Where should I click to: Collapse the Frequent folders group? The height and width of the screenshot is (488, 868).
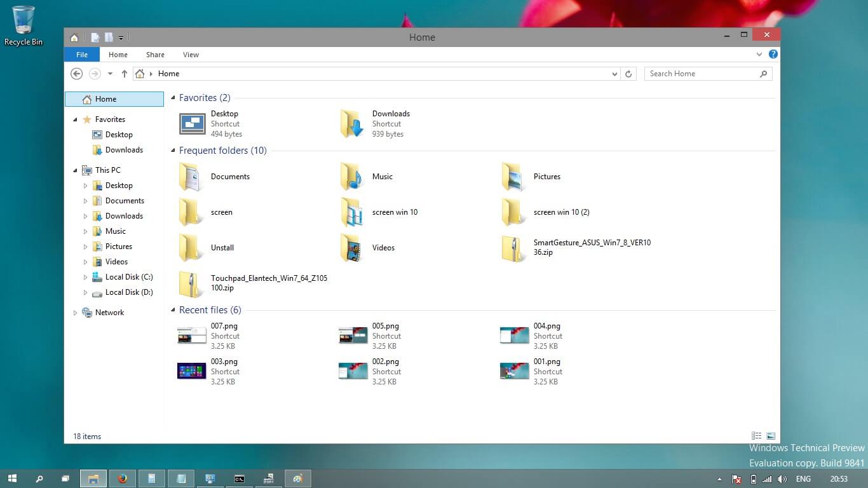tap(172, 151)
